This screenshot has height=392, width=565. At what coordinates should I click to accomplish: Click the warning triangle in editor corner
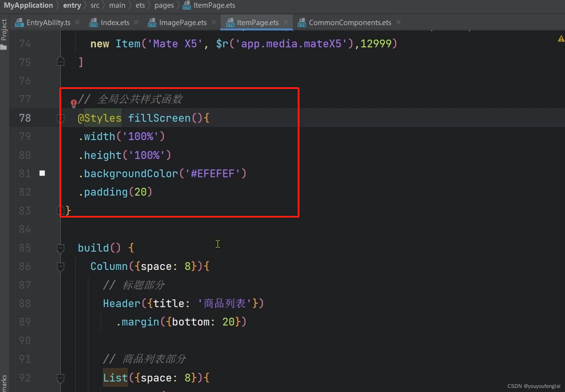click(x=561, y=39)
